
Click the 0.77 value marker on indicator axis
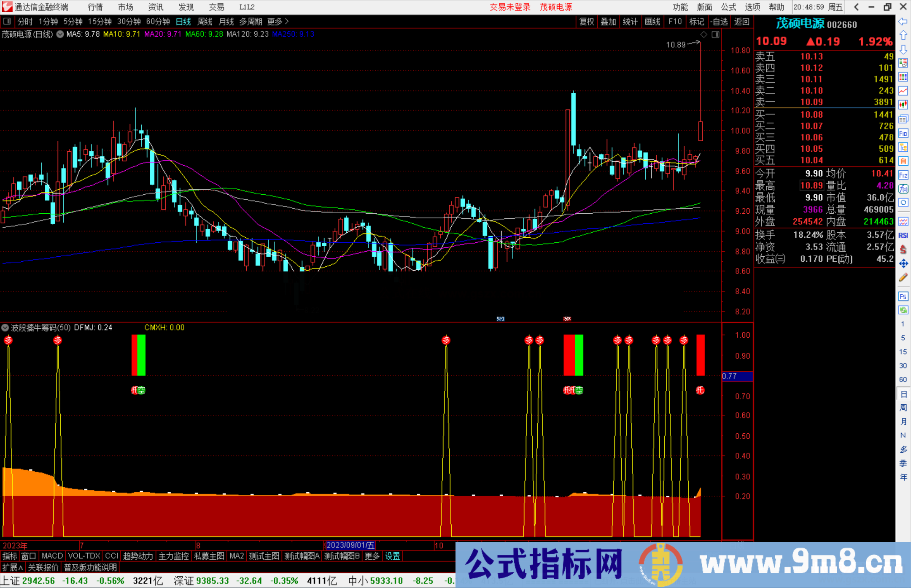point(737,376)
